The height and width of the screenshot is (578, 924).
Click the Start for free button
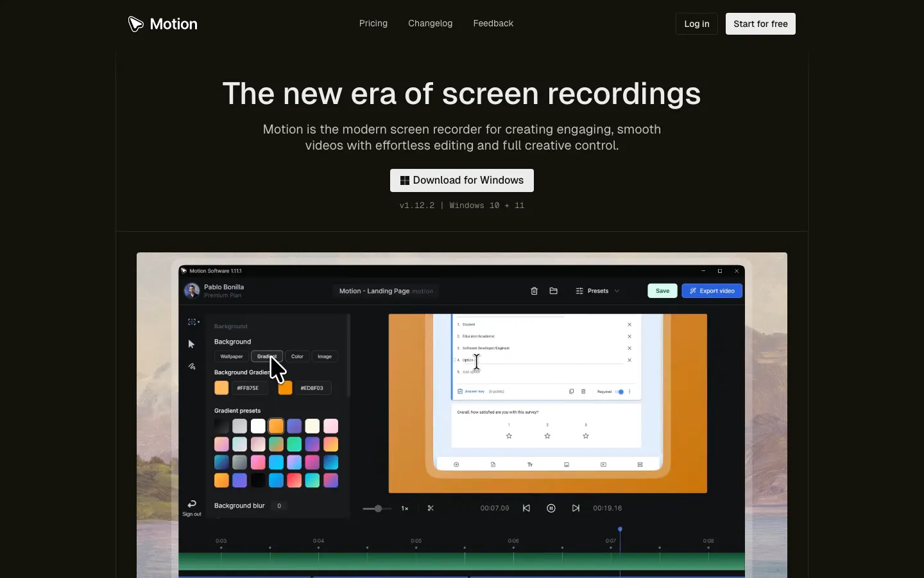coord(760,24)
